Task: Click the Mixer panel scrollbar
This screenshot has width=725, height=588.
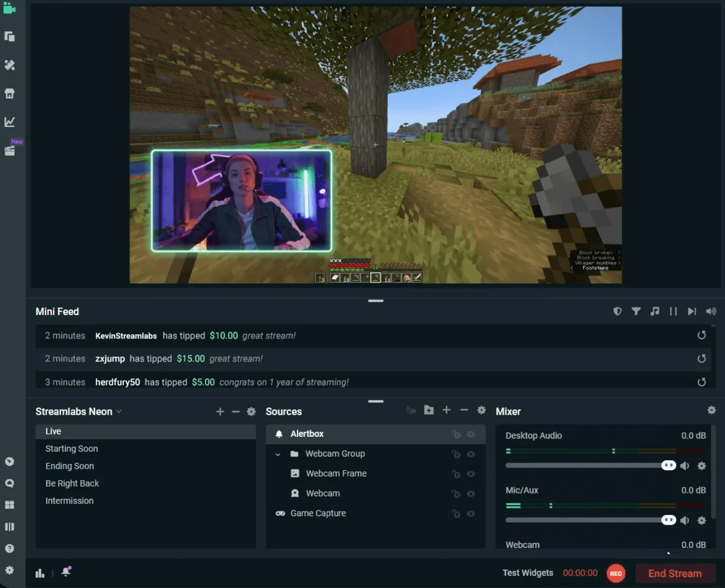Action: click(x=713, y=471)
